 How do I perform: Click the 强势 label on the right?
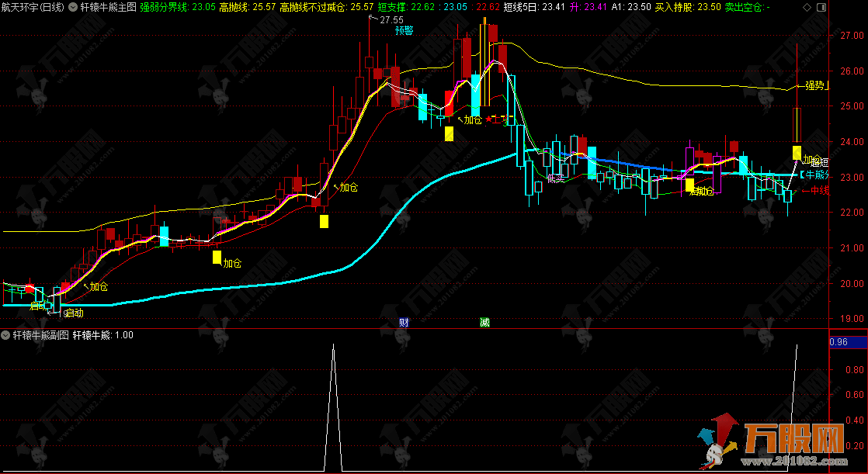pos(814,86)
